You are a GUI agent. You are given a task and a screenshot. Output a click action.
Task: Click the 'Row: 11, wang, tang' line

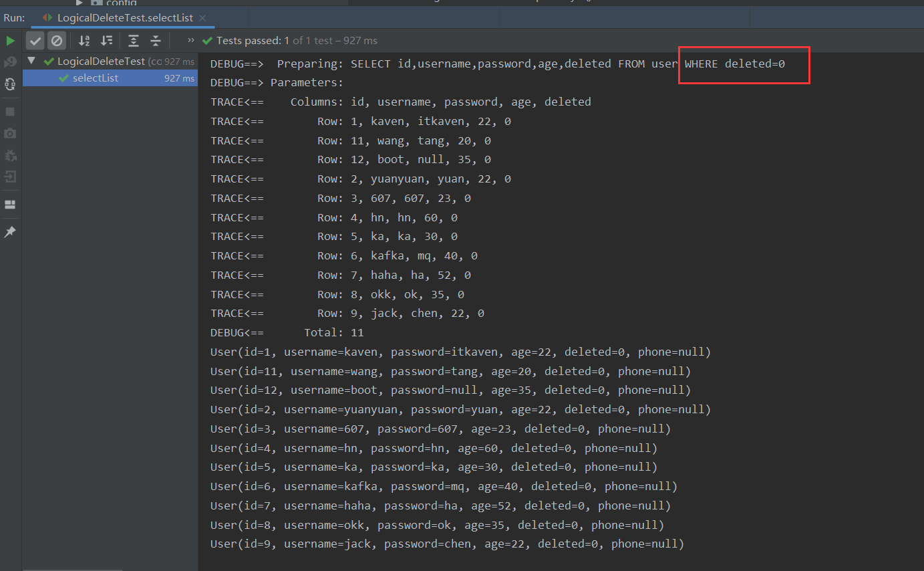(351, 141)
